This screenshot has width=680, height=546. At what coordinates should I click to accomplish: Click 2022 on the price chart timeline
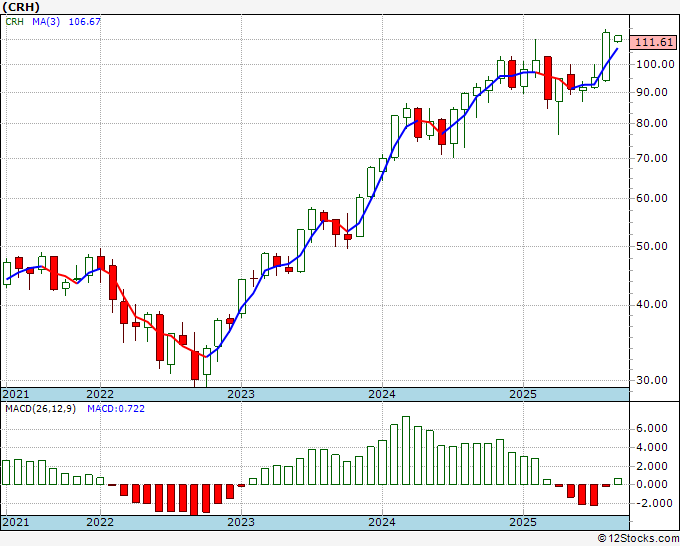[x=100, y=394]
